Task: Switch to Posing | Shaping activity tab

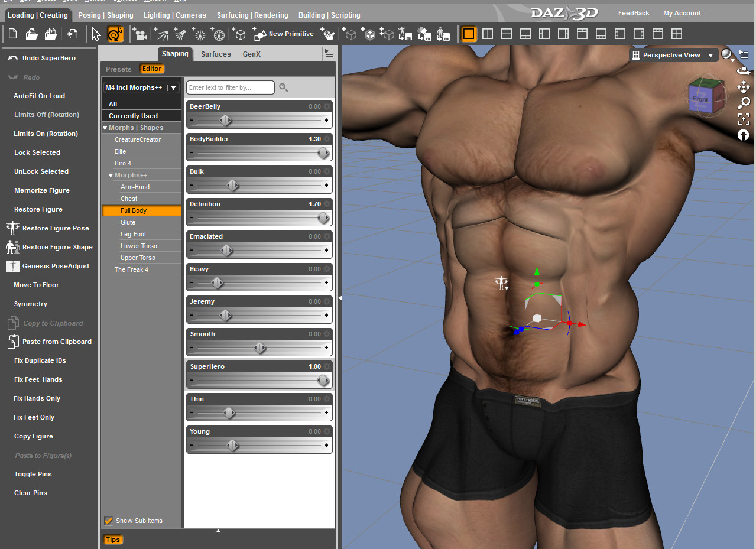Action: coord(106,15)
